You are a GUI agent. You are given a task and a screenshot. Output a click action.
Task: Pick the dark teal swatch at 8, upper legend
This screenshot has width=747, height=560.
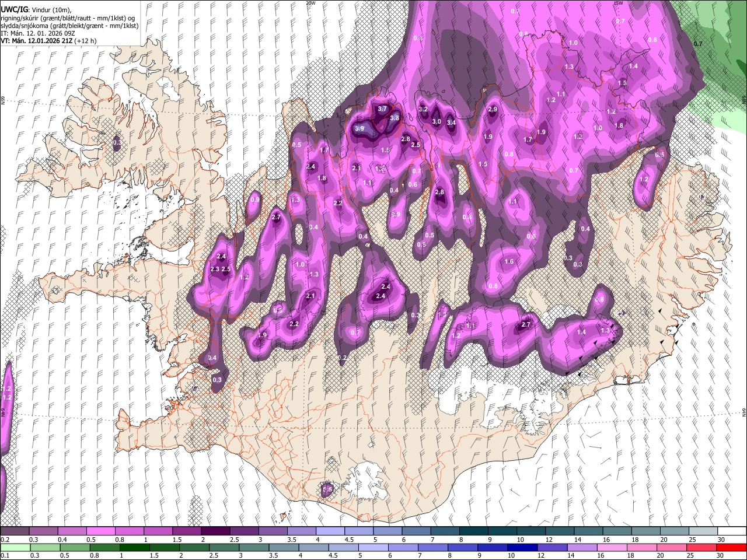pyautogui.click(x=474, y=531)
